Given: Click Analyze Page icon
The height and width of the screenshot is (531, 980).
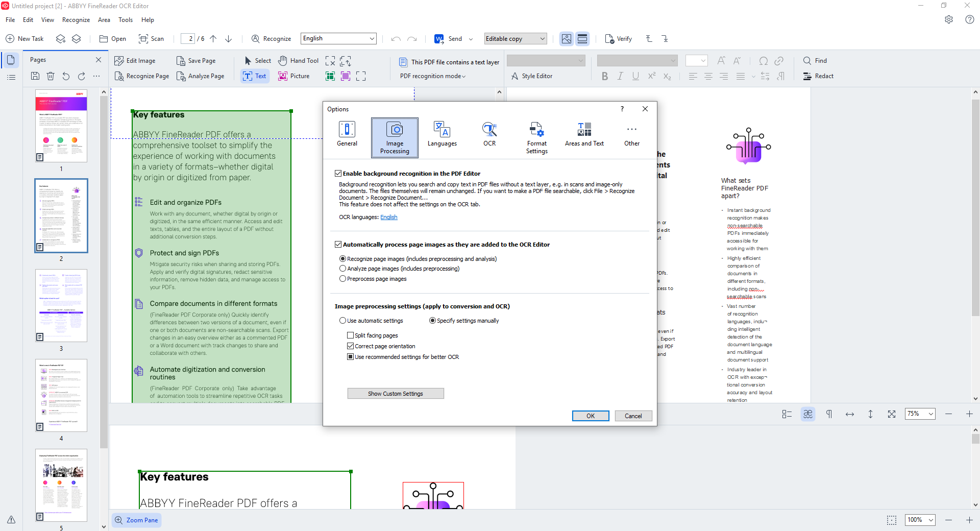Looking at the screenshot, I should click(x=181, y=76).
